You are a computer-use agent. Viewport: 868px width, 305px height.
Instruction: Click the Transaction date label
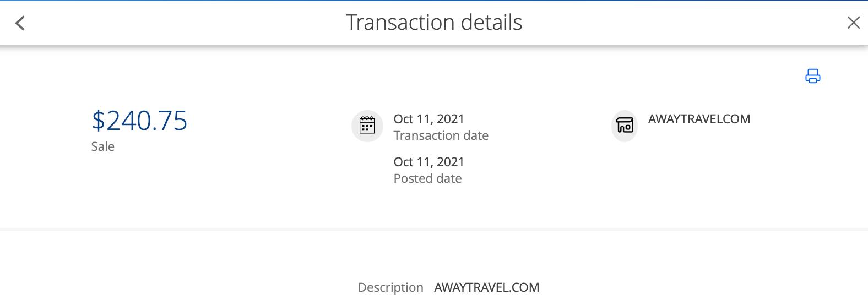(x=441, y=135)
